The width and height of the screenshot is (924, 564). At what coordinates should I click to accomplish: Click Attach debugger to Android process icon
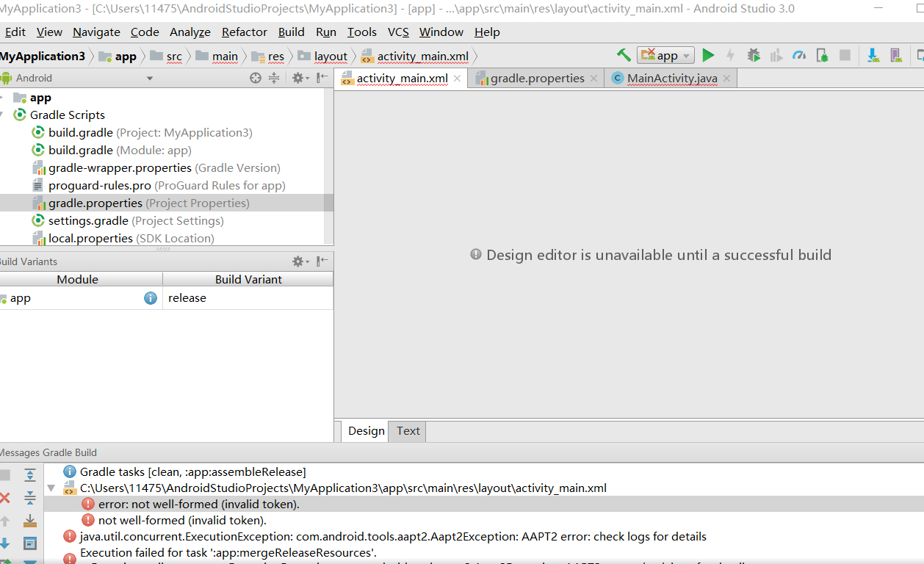(823, 55)
